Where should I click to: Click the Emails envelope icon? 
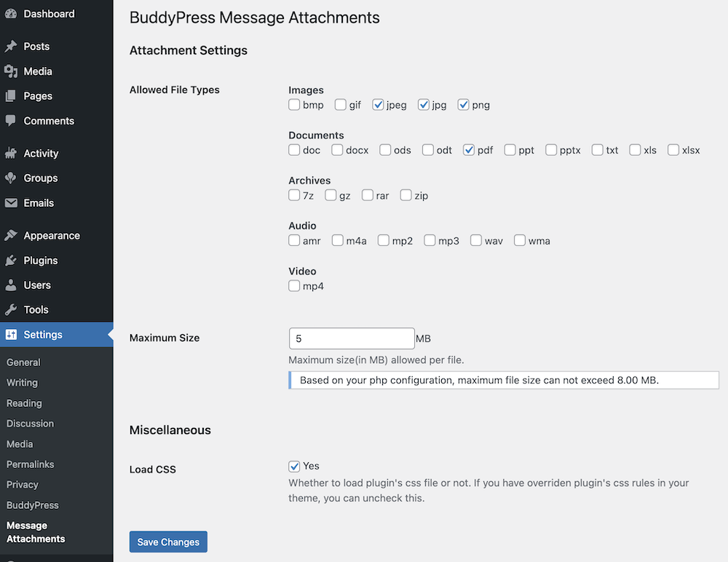11,203
